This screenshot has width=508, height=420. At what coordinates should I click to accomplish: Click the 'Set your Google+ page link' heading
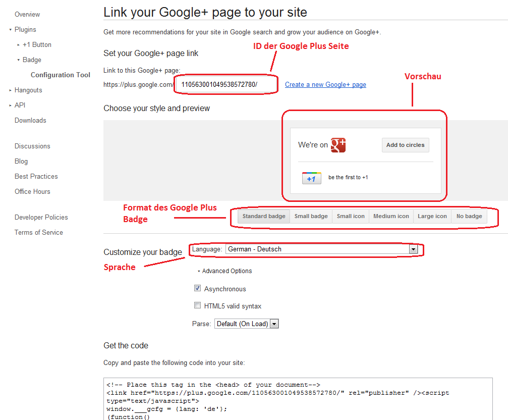coord(151,53)
